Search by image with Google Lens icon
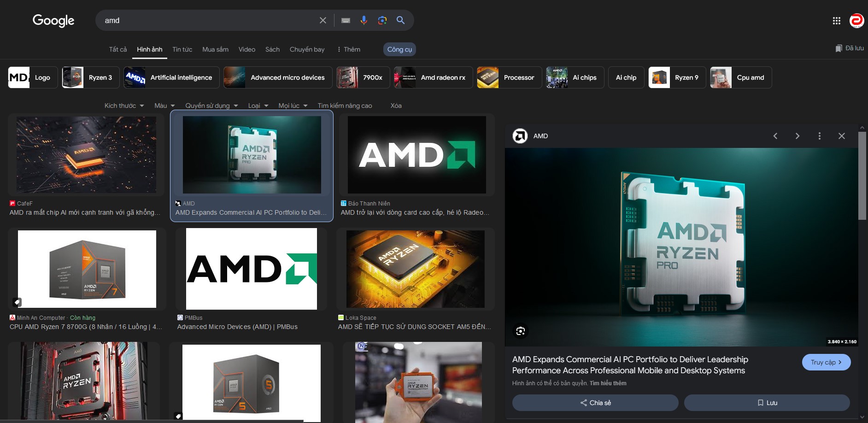The width and height of the screenshot is (868, 423). point(382,20)
